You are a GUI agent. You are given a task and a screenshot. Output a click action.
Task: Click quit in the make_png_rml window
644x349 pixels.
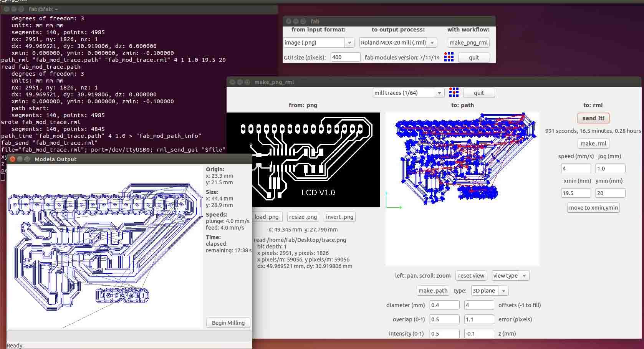(479, 93)
